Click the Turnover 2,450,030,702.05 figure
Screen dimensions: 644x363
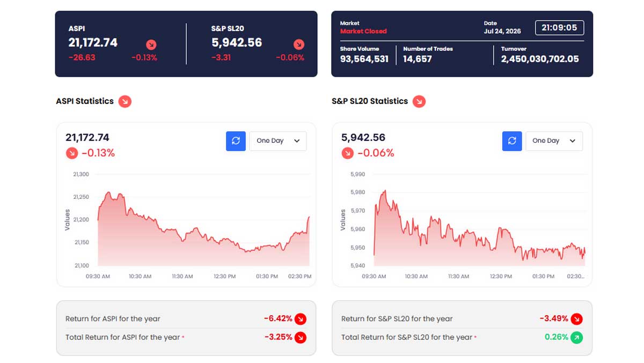[540, 59]
